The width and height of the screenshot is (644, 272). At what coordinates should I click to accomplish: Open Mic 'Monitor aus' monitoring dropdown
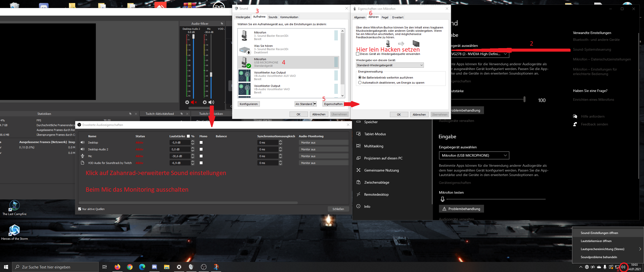[x=323, y=156]
